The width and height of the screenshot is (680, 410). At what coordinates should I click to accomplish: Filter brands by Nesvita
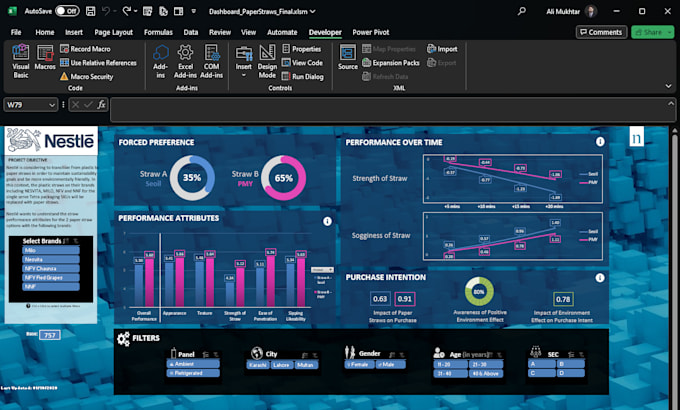[51, 259]
